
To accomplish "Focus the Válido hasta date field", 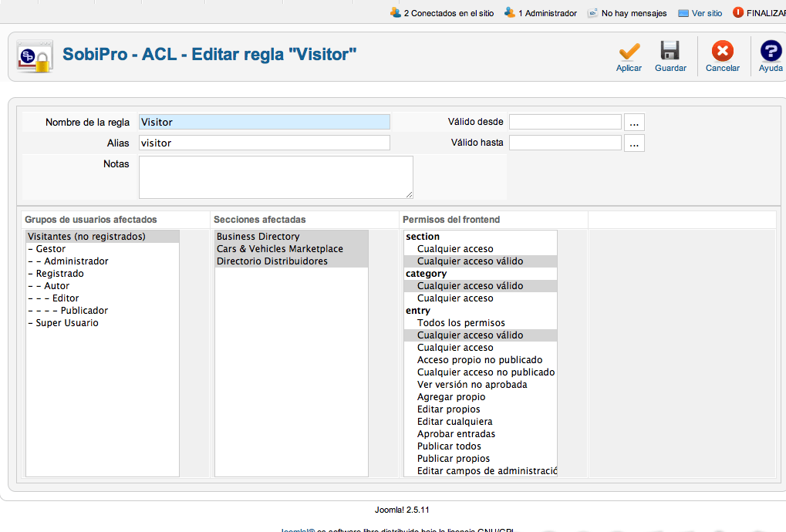I will tap(565, 143).
